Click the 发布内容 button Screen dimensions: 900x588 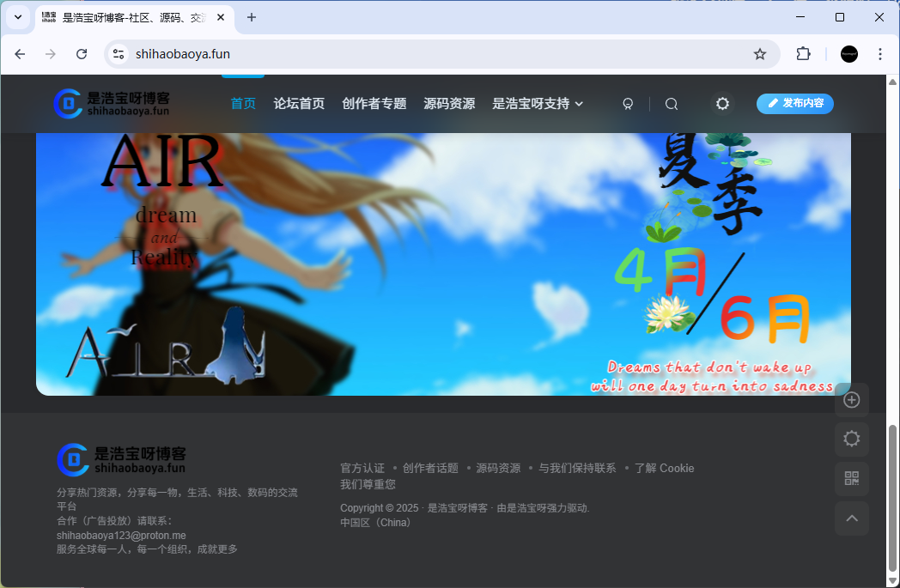(x=795, y=103)
